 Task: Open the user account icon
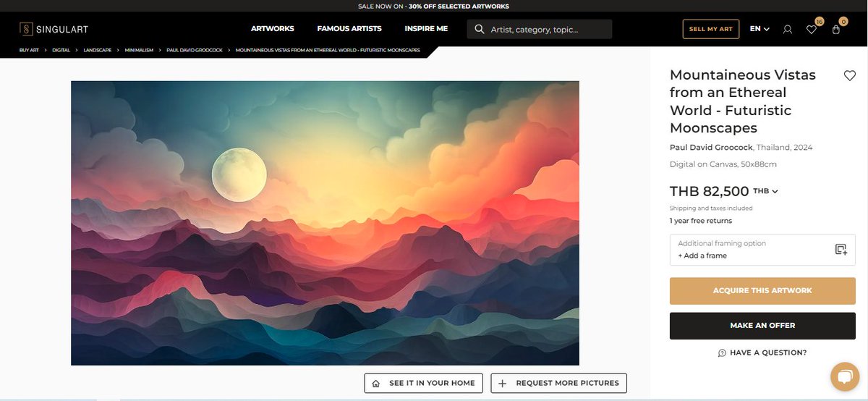788,30
